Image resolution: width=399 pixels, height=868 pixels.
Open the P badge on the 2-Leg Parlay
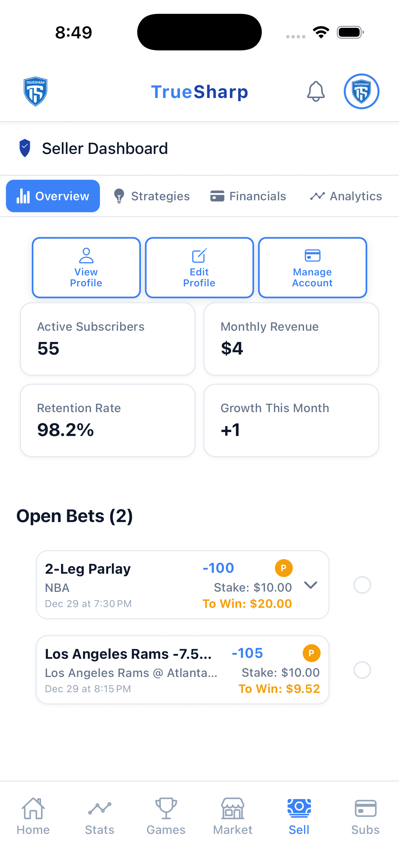[x=284, y=568]
